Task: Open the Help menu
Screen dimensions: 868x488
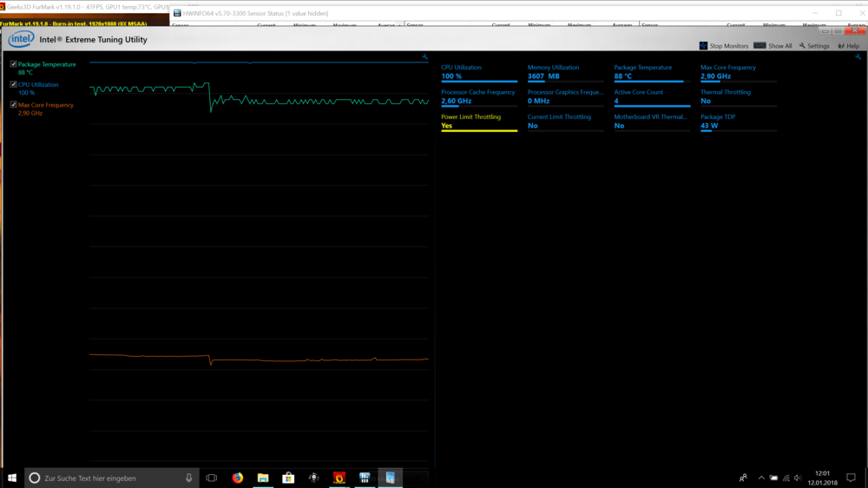Action: pyautogui.click(x=848, y=46)
